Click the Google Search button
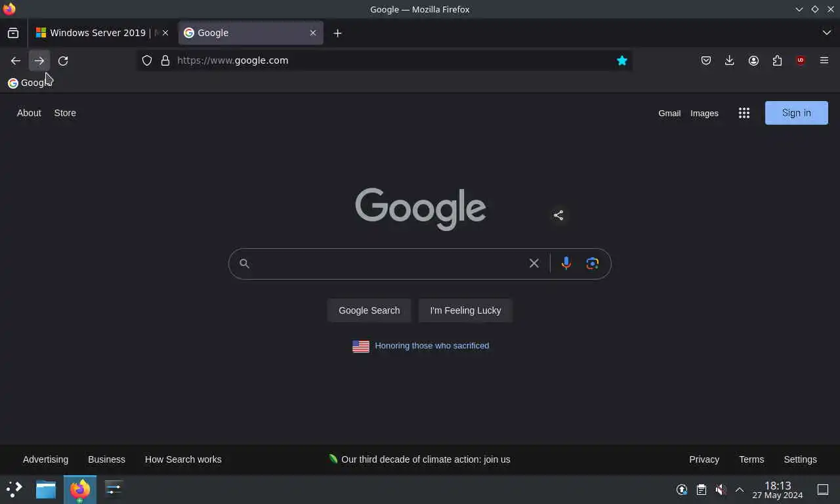 (x=369, y=310)
